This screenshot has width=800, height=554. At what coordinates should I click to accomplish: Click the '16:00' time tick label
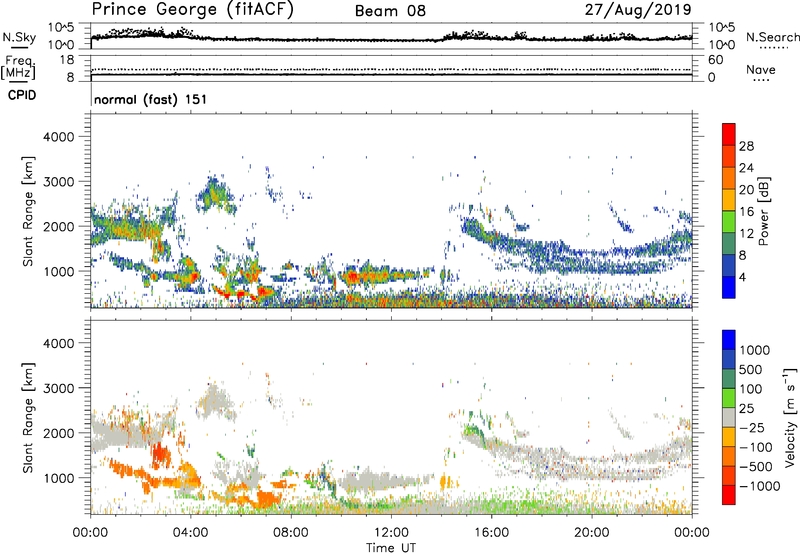(x=491, y=533)
